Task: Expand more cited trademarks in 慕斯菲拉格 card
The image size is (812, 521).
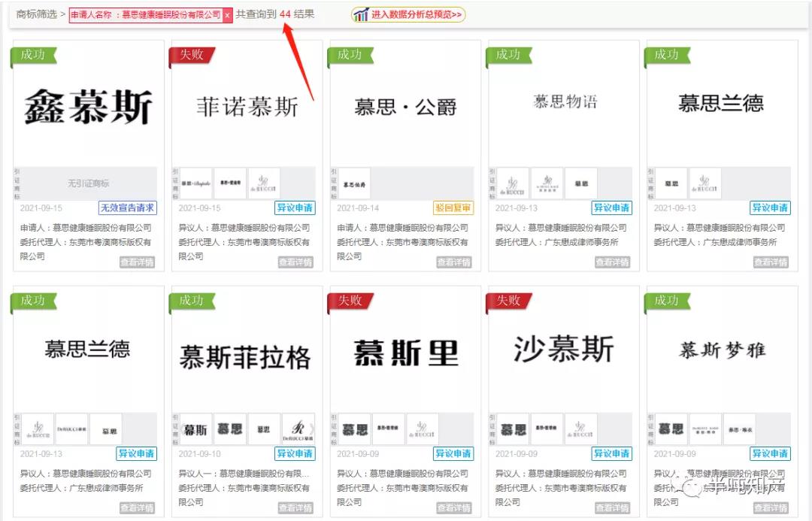Action: coord(312,429)
